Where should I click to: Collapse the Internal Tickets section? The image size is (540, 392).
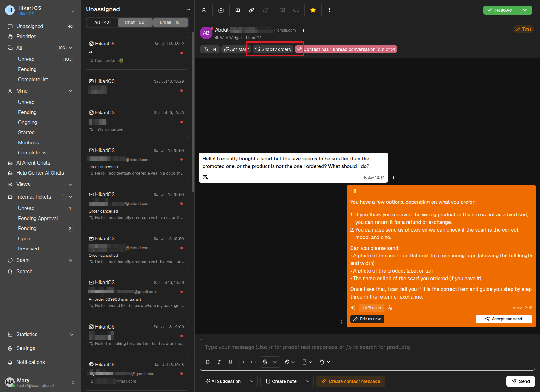[71, 197]
